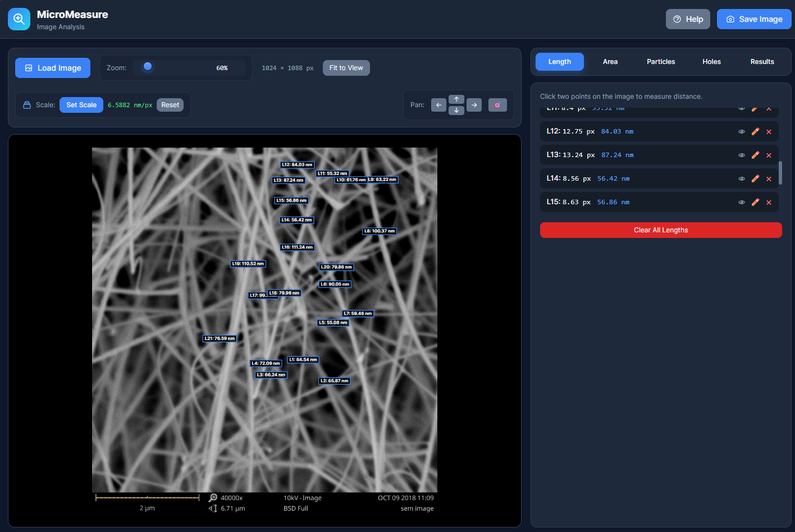Click the Set Scale button
This screenshot has width=795, height=532.
coord(81,105)
